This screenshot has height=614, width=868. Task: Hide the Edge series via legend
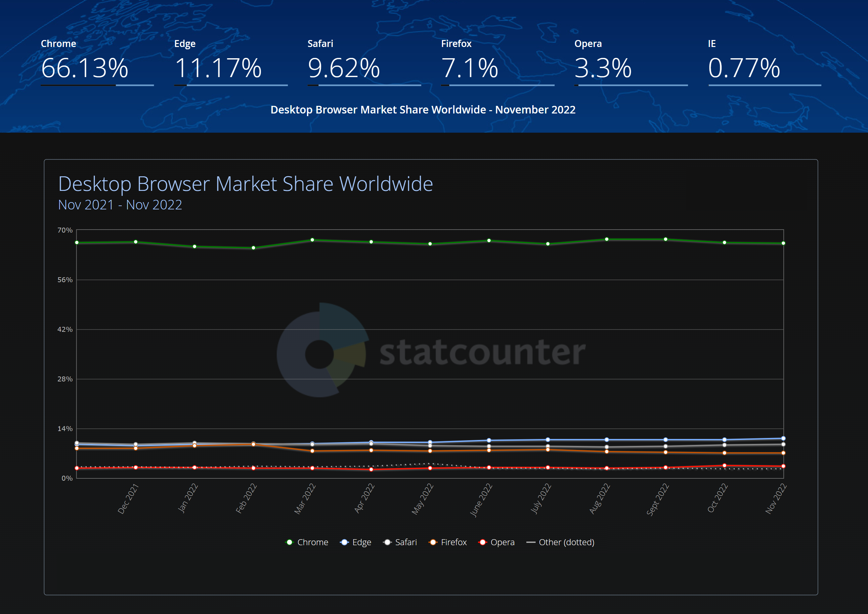pos(356,542)
